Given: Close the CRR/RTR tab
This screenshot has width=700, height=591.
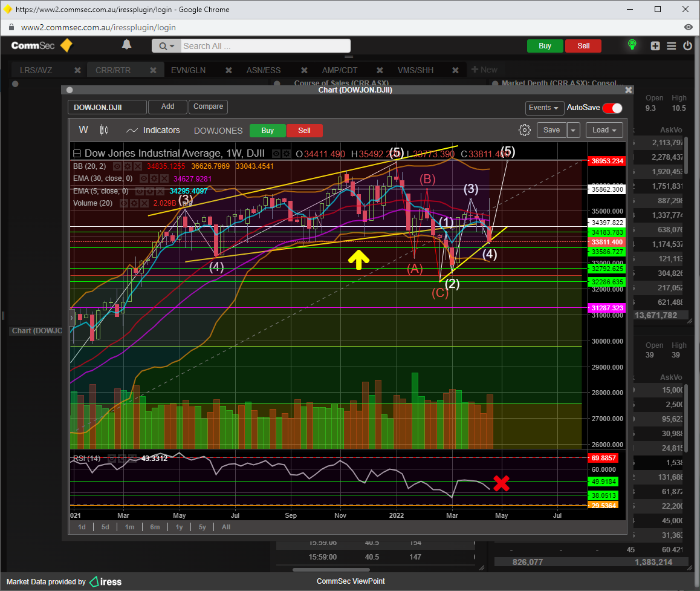Looking at the screenshot, I should click(153, 70).
